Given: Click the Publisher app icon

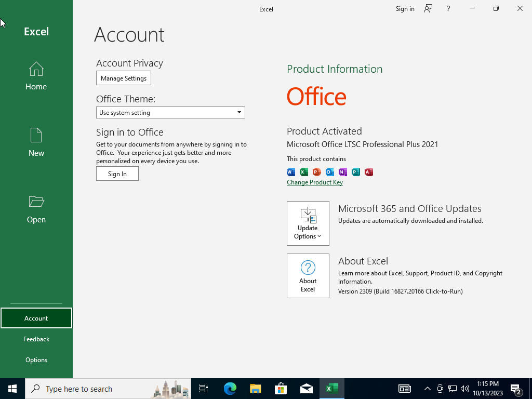Looking at the screenshot, I should (355, 172).
